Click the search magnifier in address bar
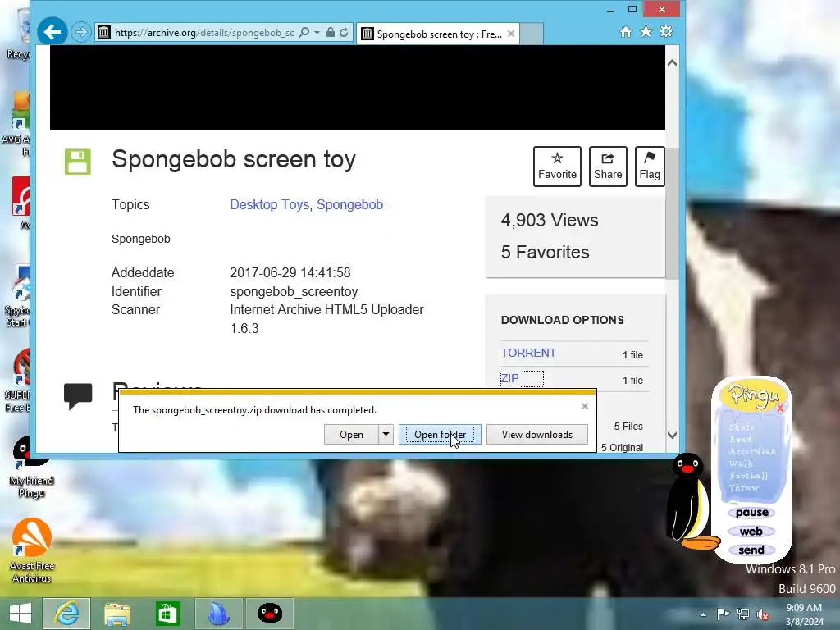This screenshot has height=630, width=840. [304, 32]
